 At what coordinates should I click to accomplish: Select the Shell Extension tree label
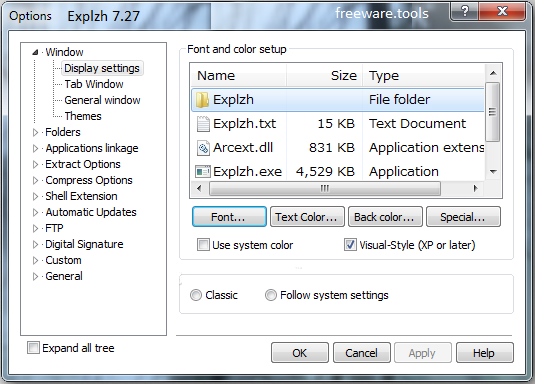[x=81, y=196]
